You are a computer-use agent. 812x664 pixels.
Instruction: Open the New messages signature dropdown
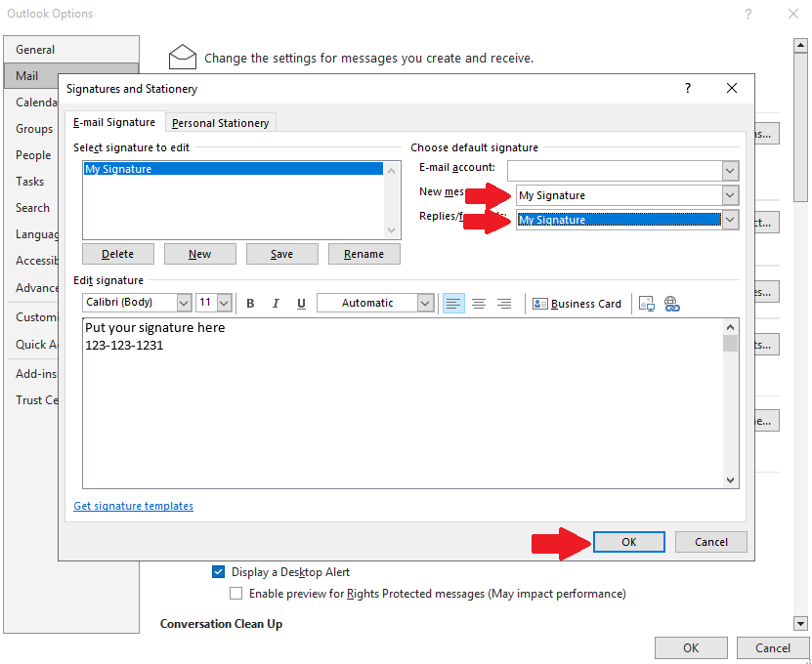coord(730,195)
